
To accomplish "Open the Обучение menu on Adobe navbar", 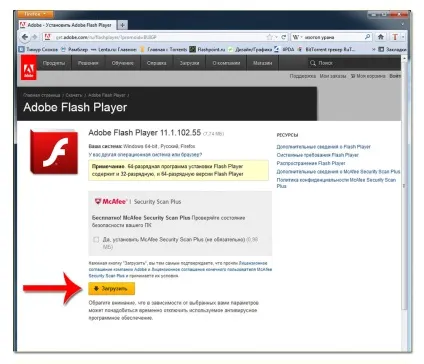I will (x=123, y=63).
